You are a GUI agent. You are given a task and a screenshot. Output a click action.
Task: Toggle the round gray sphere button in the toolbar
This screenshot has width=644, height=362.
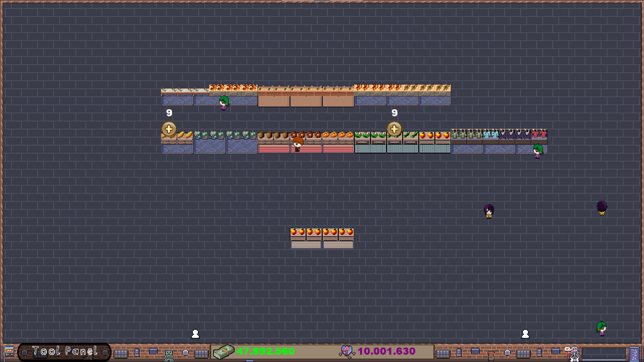(x=185, y=353)
